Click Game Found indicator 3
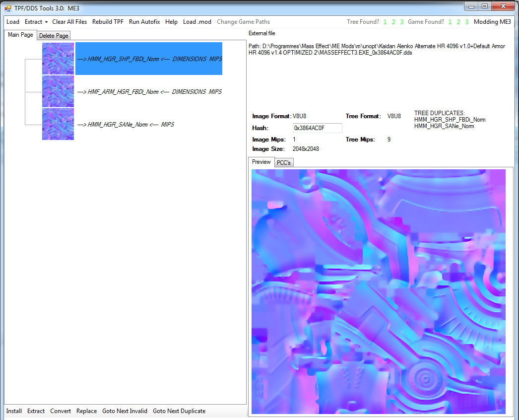Image resolution: width=519 pixels, height=420 pixels. [x=467, y=22]
